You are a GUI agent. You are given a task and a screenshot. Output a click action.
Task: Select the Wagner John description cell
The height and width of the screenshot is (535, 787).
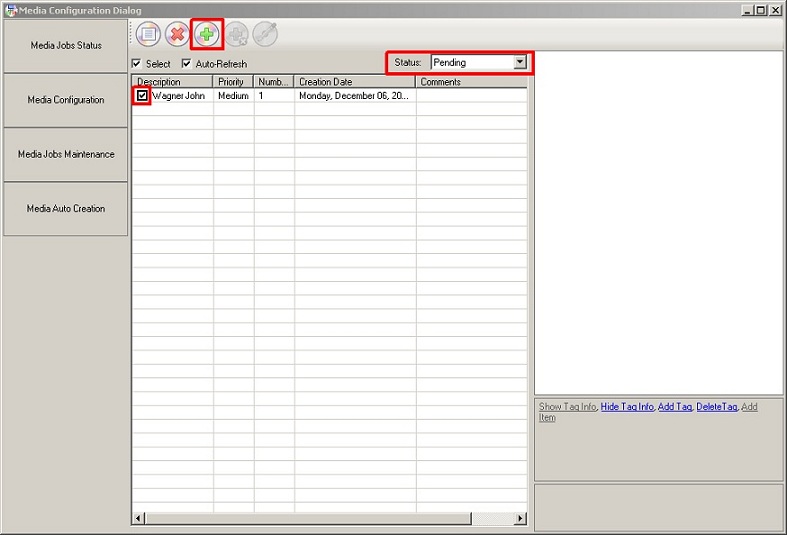pos(179,96)
